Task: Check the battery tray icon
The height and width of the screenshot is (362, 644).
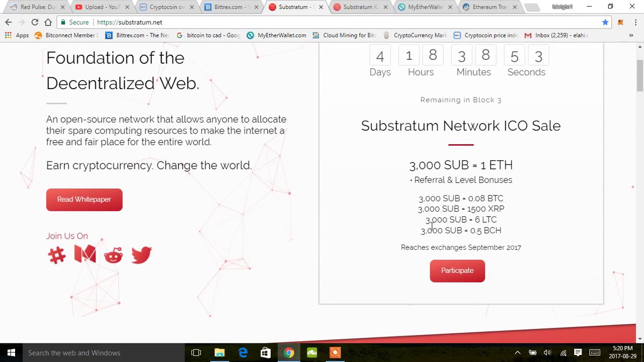Action: (x=532, y=353)
